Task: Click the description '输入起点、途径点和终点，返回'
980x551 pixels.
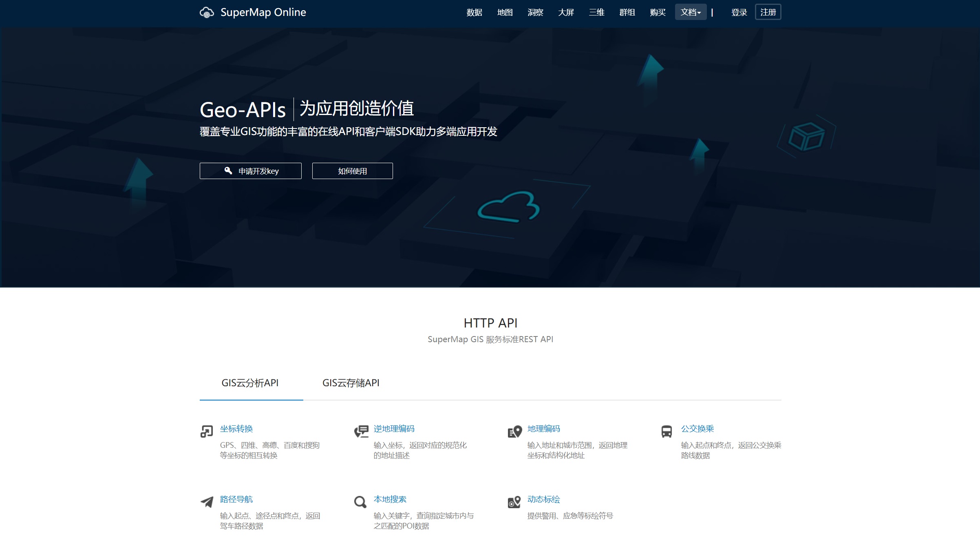Action: point(270,521)
